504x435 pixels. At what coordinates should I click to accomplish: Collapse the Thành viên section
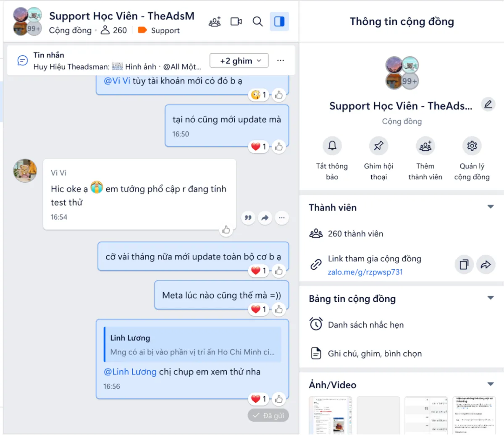tap(490, 207)
